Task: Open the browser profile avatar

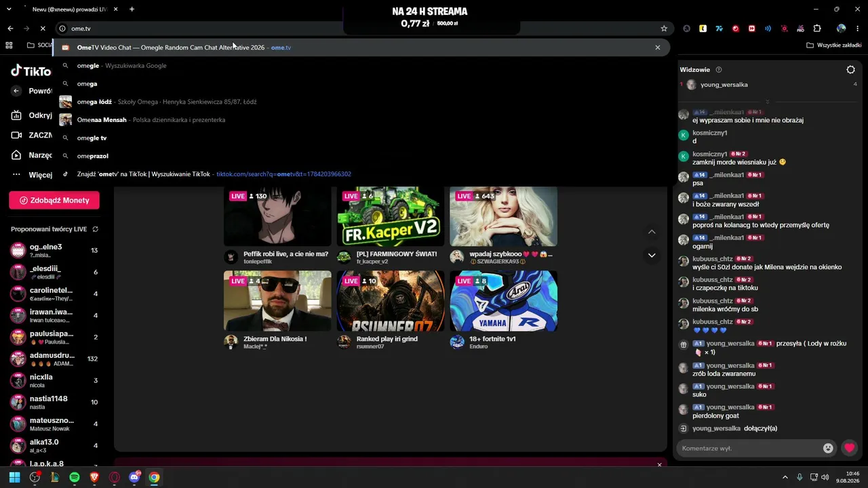Action: coord(842,28)
